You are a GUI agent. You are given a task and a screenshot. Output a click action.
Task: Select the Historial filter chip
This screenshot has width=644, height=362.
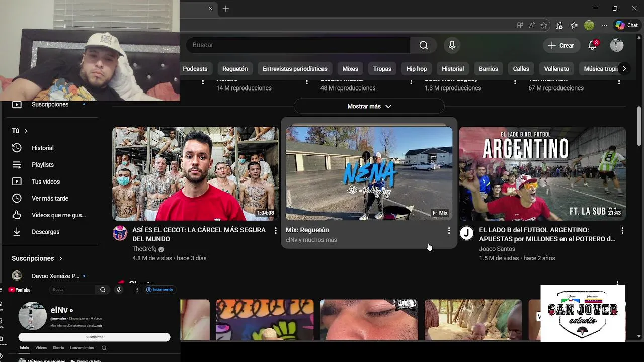click(453, 69)
